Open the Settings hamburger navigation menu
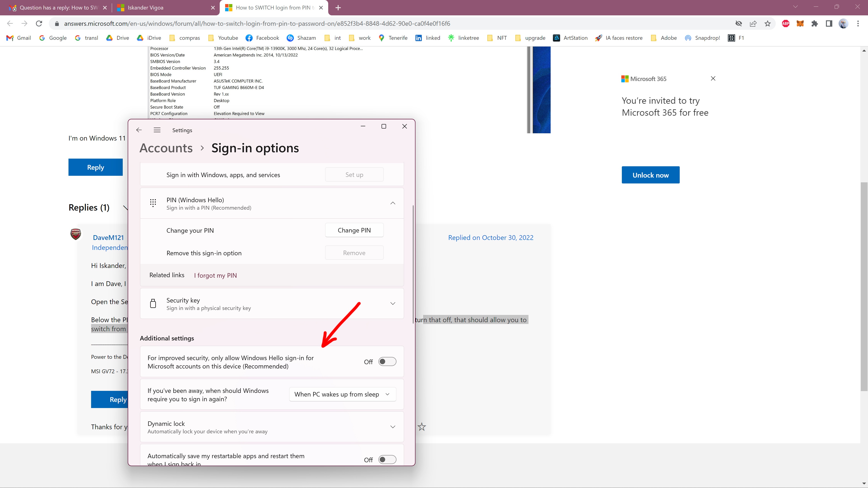868x488 pixels. point(157,130)
